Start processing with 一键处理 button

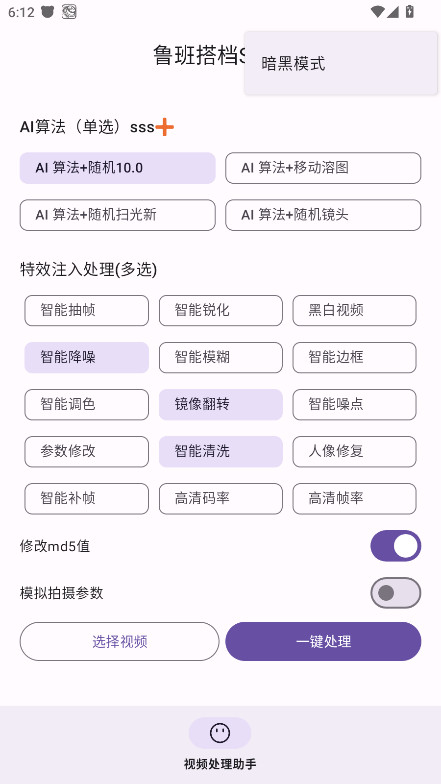pos(323,642)
